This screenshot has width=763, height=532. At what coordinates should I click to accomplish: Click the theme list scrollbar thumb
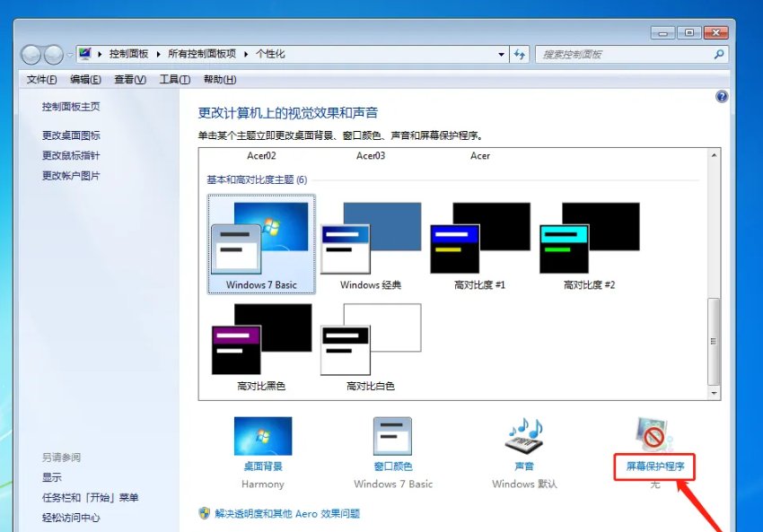click(x=714, y=342)
